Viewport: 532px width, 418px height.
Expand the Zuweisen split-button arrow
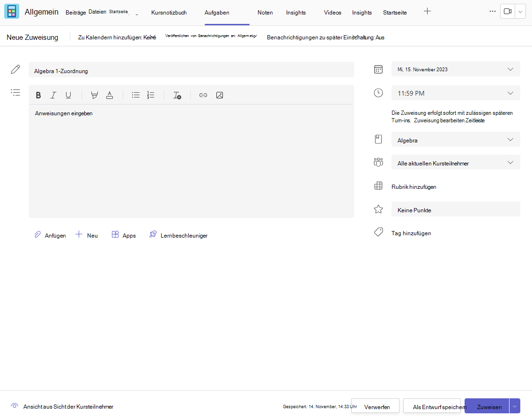(515, 406)
